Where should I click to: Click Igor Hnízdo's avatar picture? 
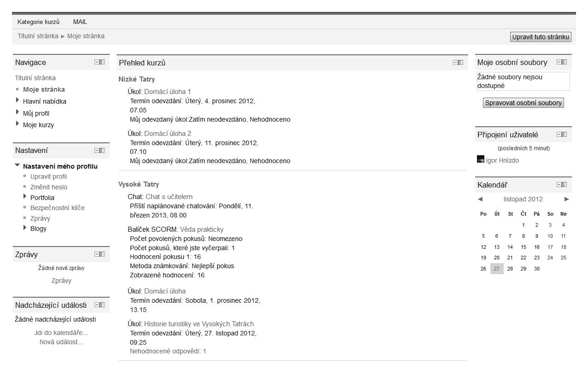tap(481, 159)
